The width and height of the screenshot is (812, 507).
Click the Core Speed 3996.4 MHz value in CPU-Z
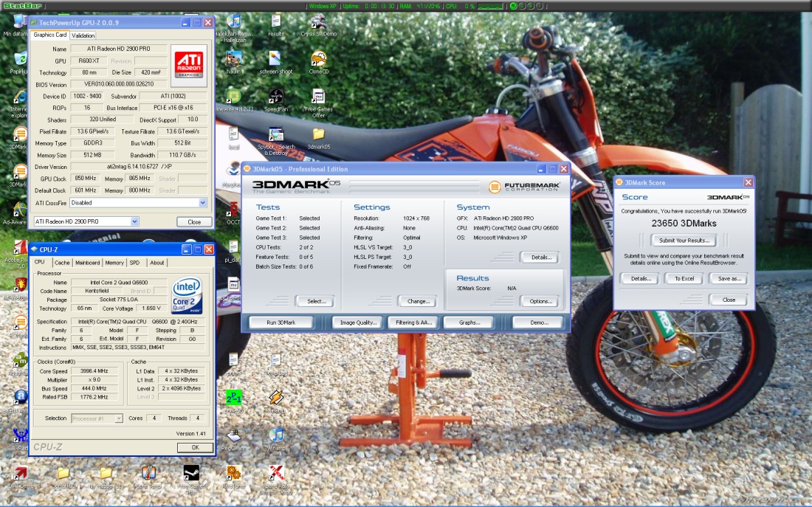94,370
